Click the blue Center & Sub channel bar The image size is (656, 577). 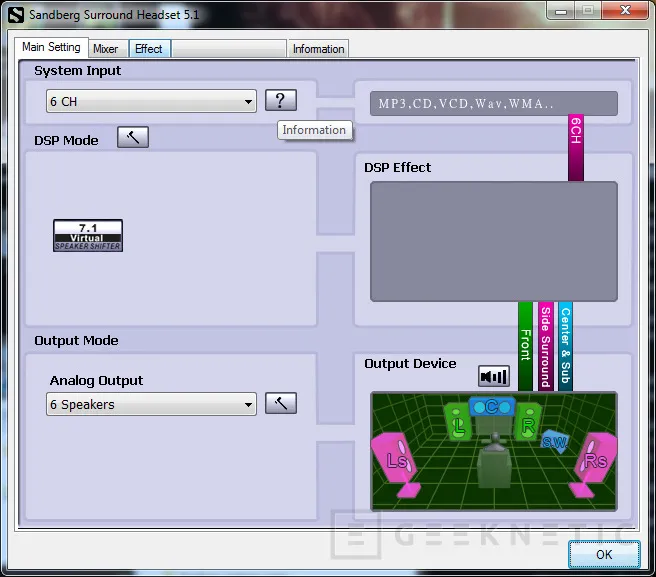coord(565,346)
